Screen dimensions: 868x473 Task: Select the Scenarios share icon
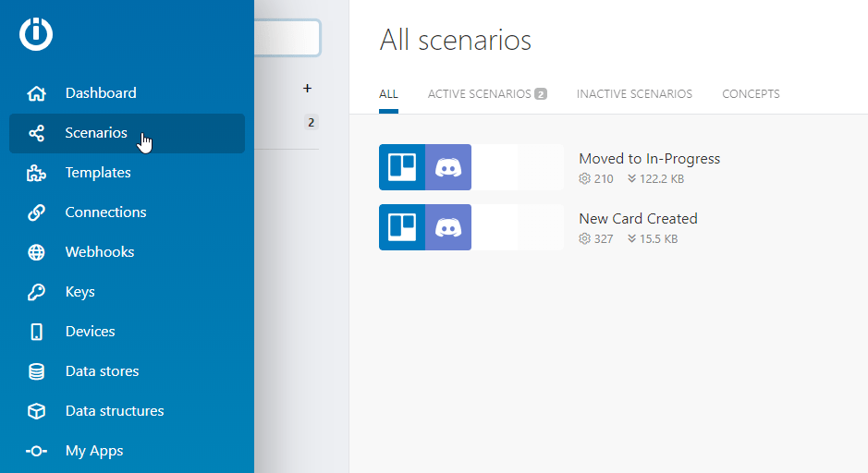[37, 133]
